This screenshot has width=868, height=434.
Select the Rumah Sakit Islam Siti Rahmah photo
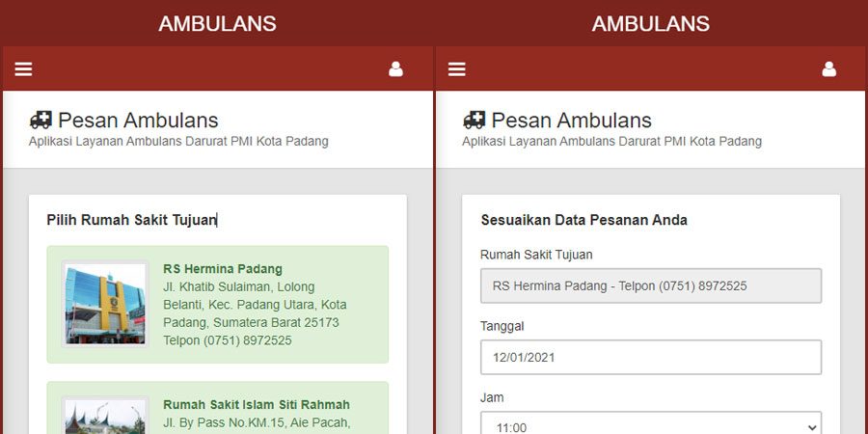[x=105, y=416]
